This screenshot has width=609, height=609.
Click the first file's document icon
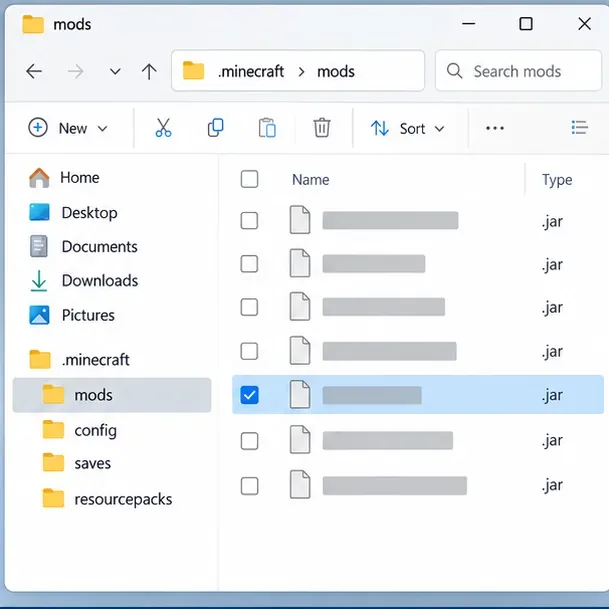[300, 220]
